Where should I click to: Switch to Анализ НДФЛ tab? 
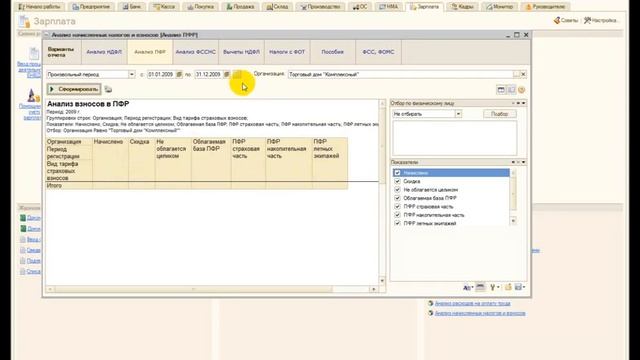pos(104,52)
